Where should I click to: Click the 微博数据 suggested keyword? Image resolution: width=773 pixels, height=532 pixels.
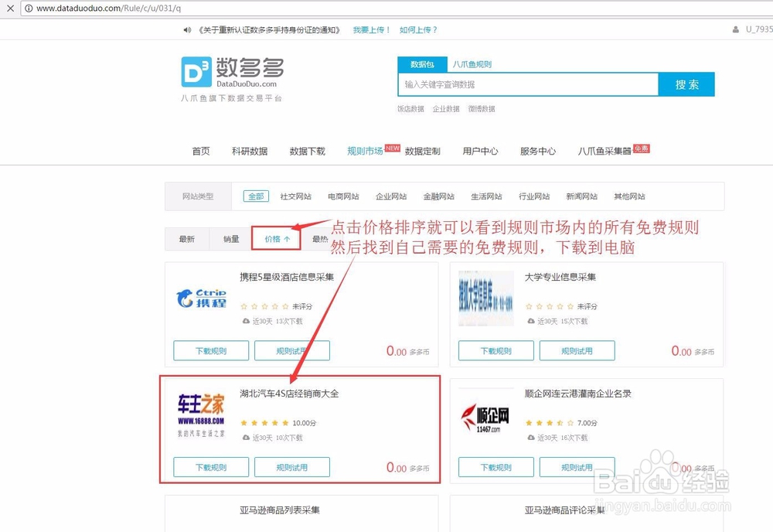pos(482,109)
